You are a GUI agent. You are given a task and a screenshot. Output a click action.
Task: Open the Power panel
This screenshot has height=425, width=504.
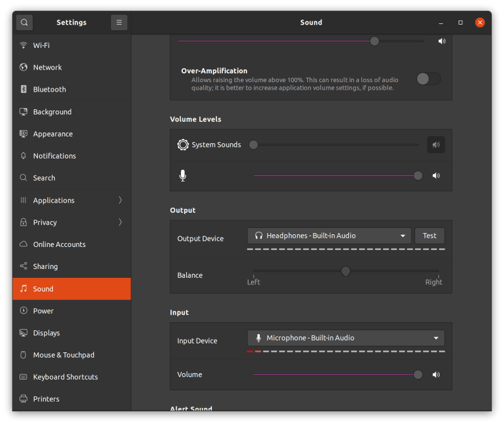click(x=72, y=311)
